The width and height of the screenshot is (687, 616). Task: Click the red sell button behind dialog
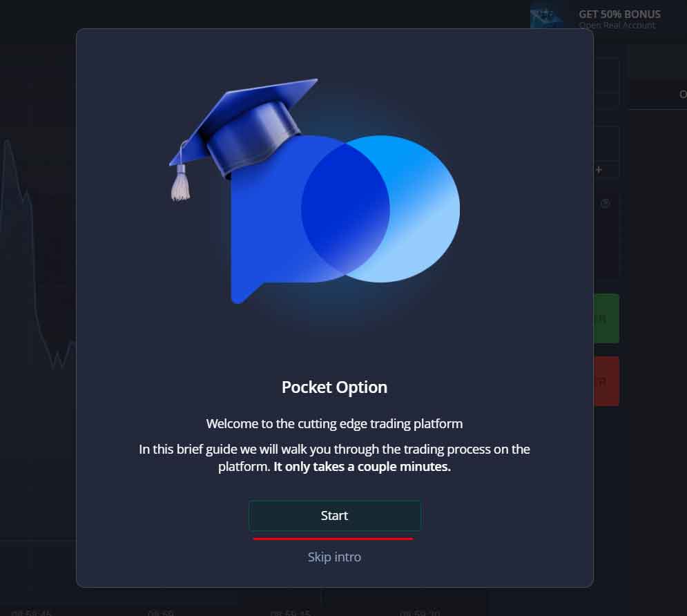click(x=606, y=381)
